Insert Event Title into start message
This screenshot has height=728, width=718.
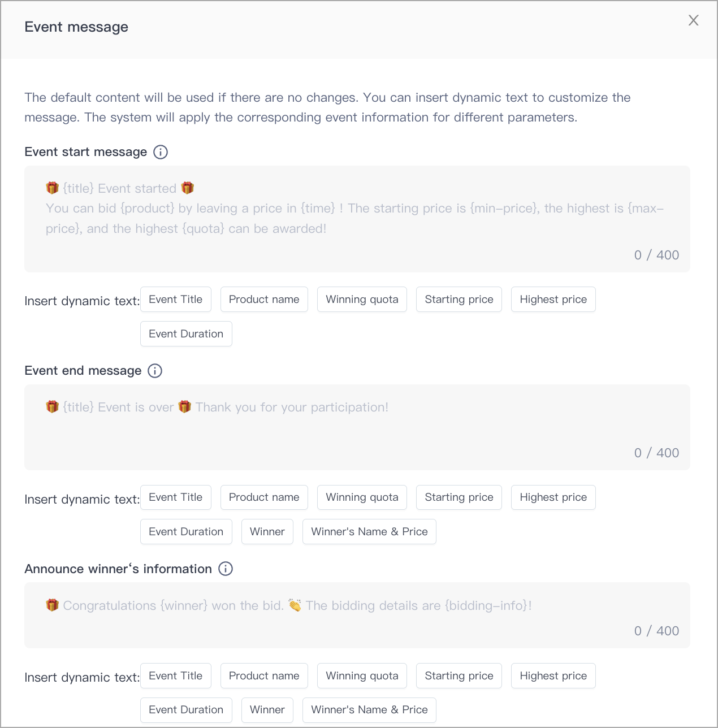click(x=176, y=300)
